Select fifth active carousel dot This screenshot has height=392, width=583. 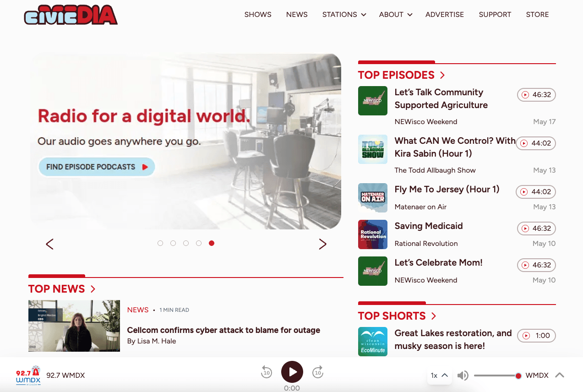[212, 243]
